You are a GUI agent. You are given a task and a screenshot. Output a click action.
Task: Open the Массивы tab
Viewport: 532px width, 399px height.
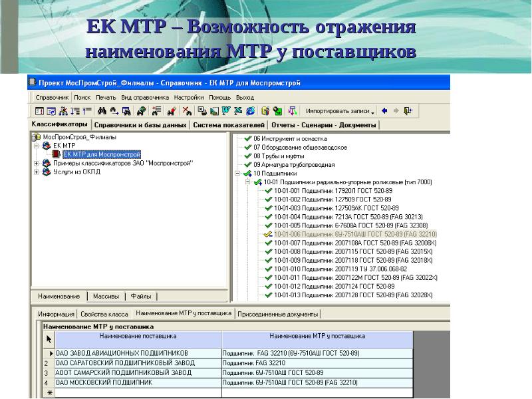click(x=106, y=296)
